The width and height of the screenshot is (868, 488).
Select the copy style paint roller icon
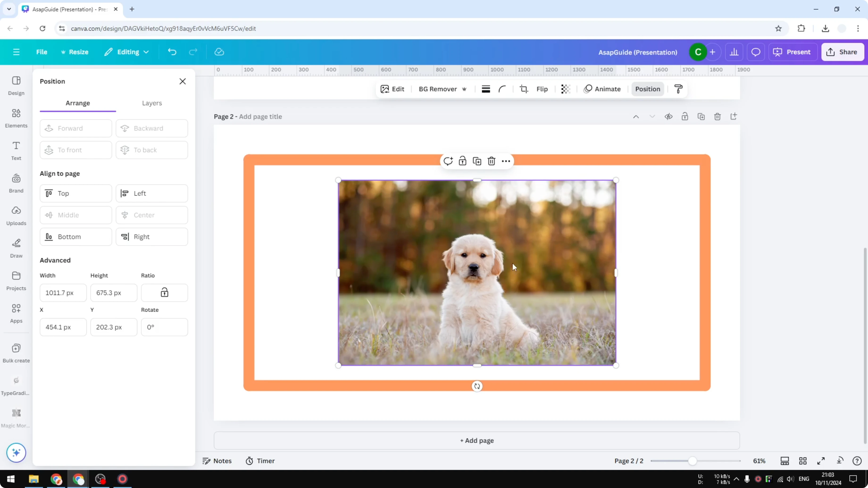coord(678,89)
